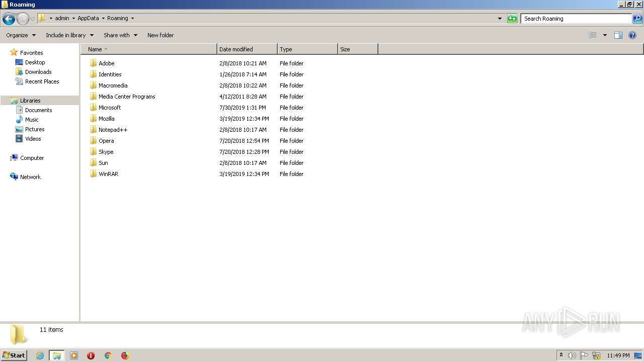Open the clock showing 11:49 PM
This screenshot has width=644, height=362.
(618, 355)
